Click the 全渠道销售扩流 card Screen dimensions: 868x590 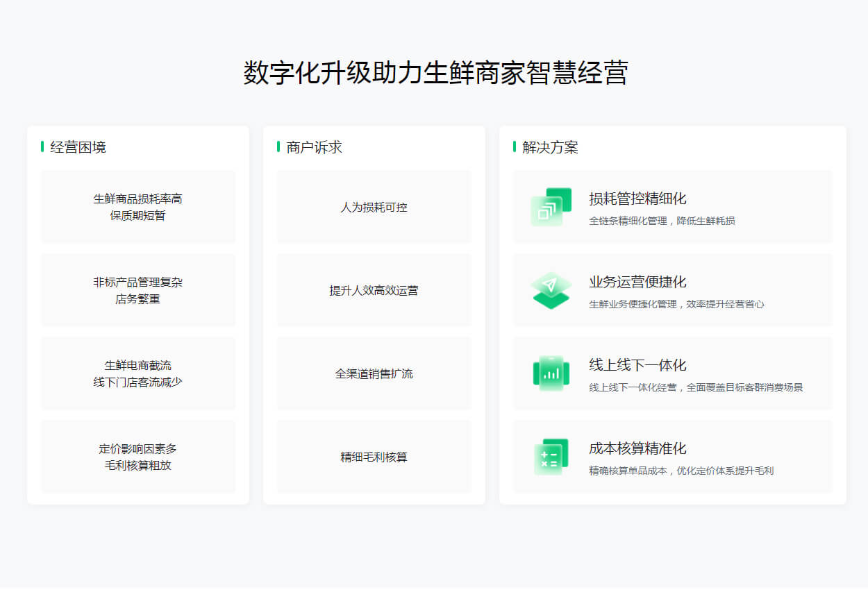coord(374,373)
